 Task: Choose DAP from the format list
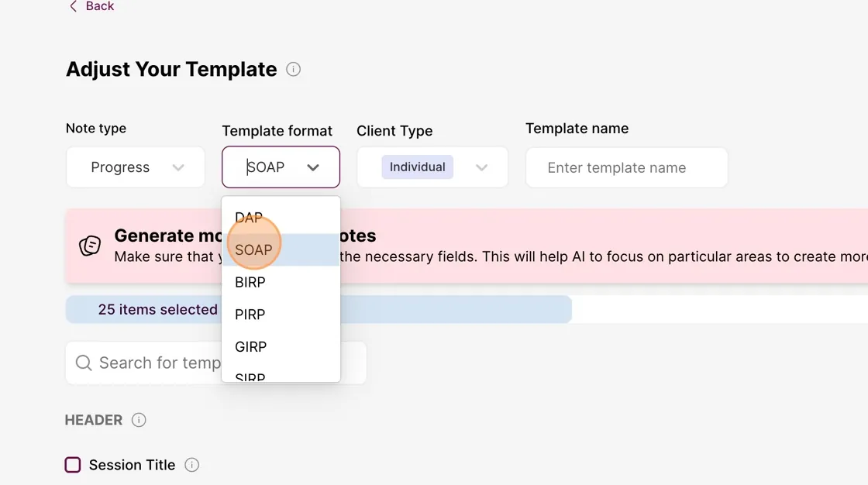point(281,218)
